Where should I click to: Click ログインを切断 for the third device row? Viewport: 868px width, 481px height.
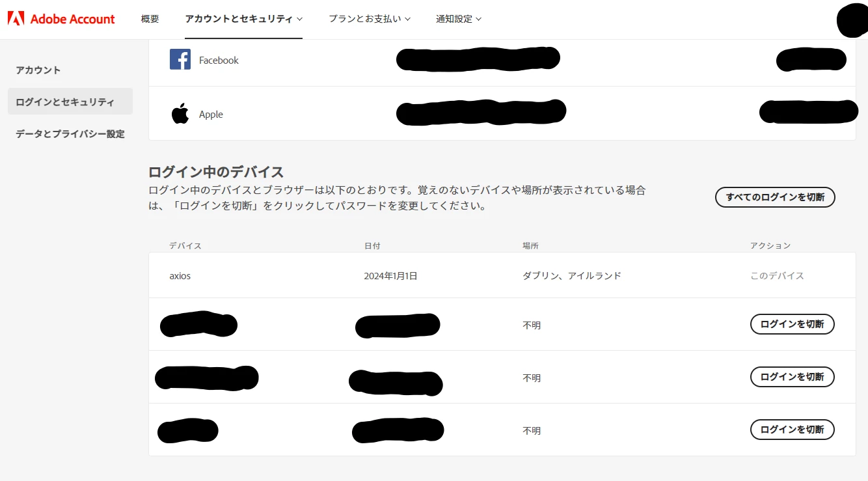point(793,377)
